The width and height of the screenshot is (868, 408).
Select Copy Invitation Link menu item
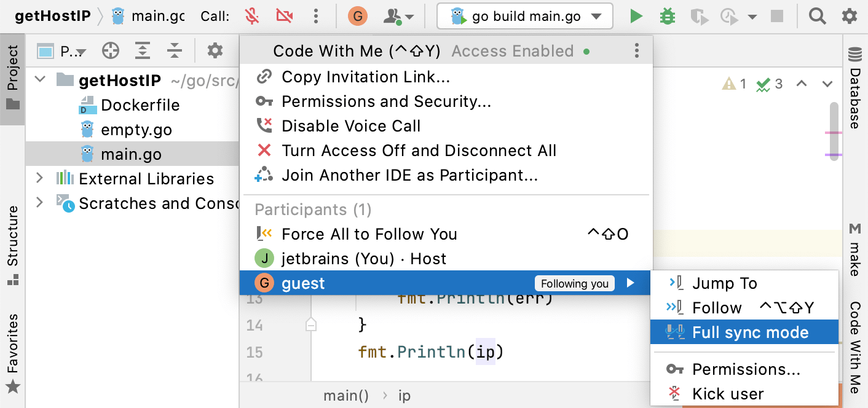tap(366, 77)
